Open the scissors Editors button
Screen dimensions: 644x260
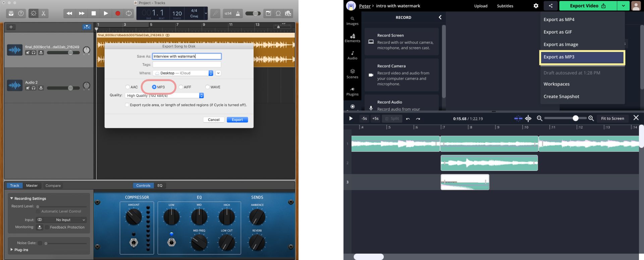(43, 13)
